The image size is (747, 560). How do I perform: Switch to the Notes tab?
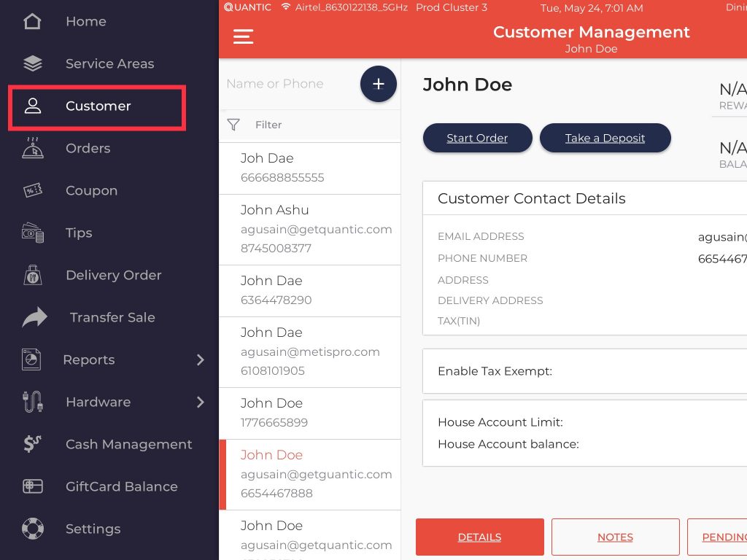pyautogui.click(x=615, y=537)
